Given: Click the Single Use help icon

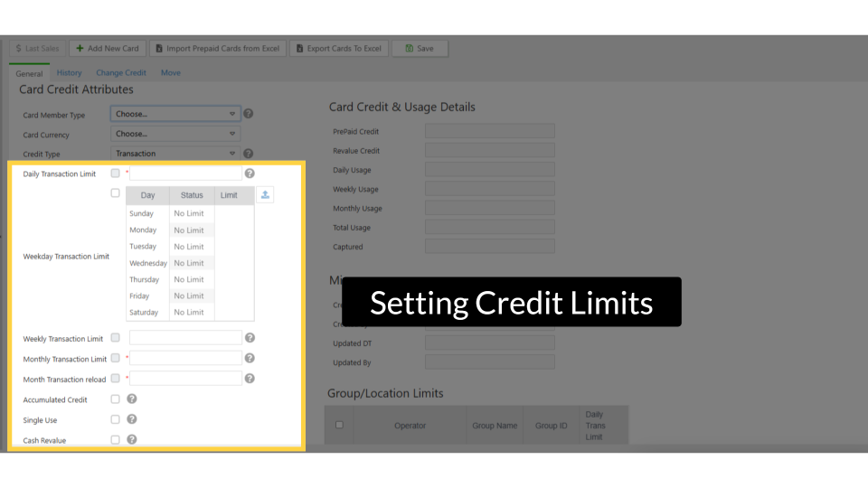Looking at the screenshot, I should pyautogui.click(x=132, y=419).
